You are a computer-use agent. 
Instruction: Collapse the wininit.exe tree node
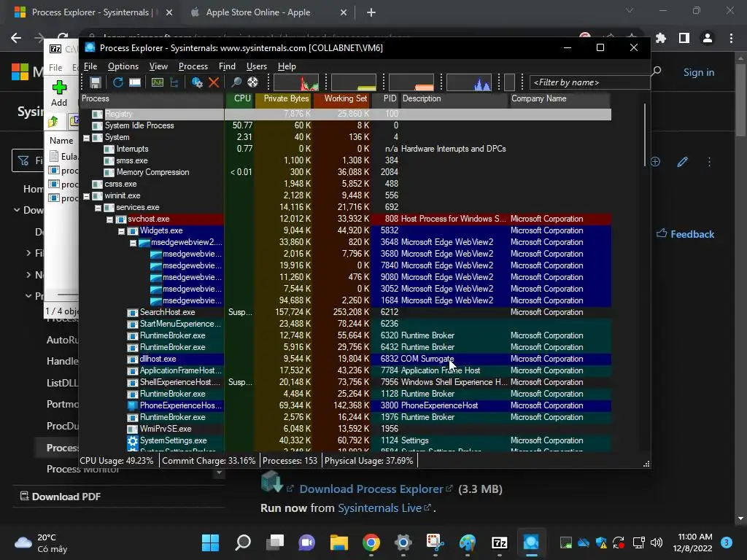(86, 196)
